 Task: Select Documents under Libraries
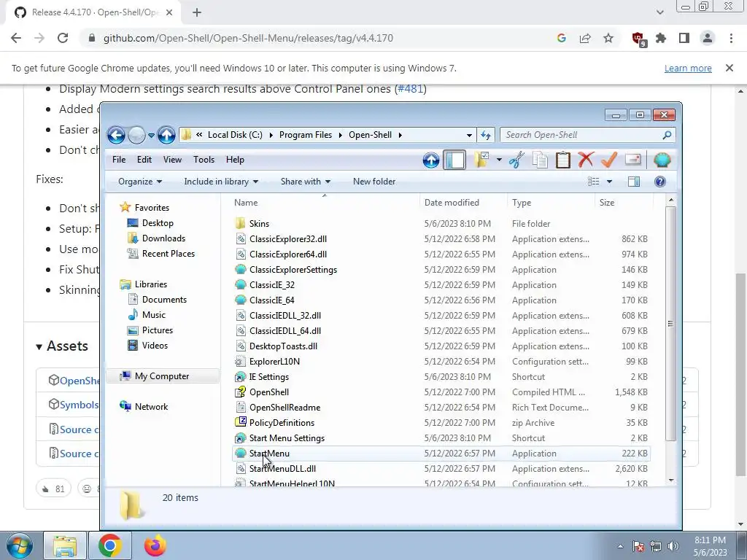point(164,300)
